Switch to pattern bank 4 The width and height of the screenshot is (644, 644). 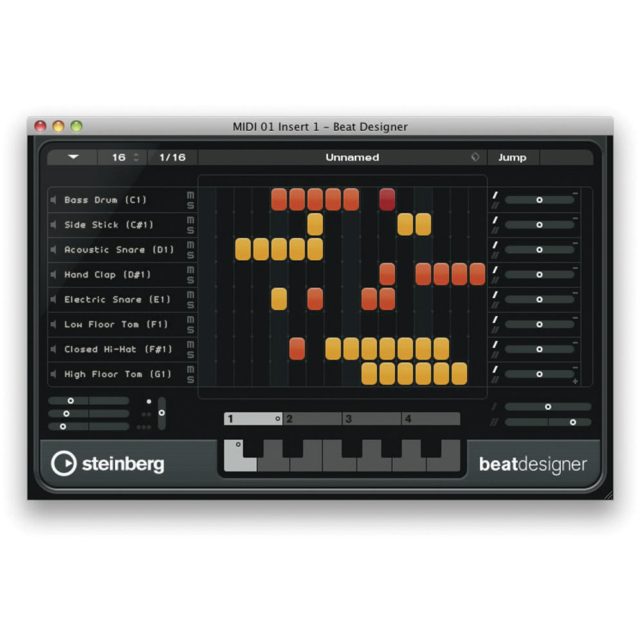tap(430, 419)
